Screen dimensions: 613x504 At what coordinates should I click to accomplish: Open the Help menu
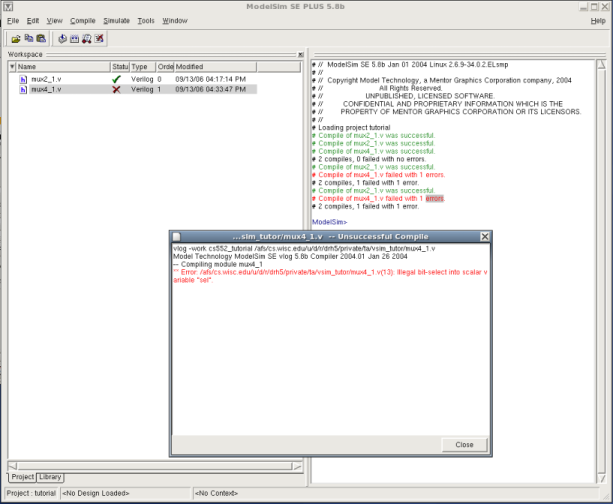[x=596, y=20]
